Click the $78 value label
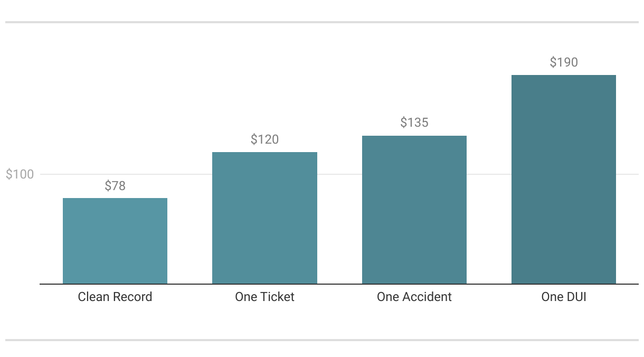 (x=115, y=186)
